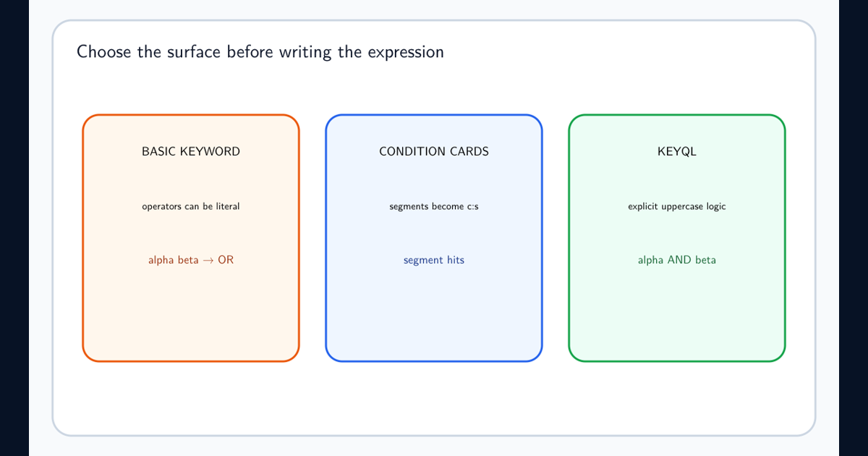
Task: Click the KEYQL title text
Action: click(677, 151)
